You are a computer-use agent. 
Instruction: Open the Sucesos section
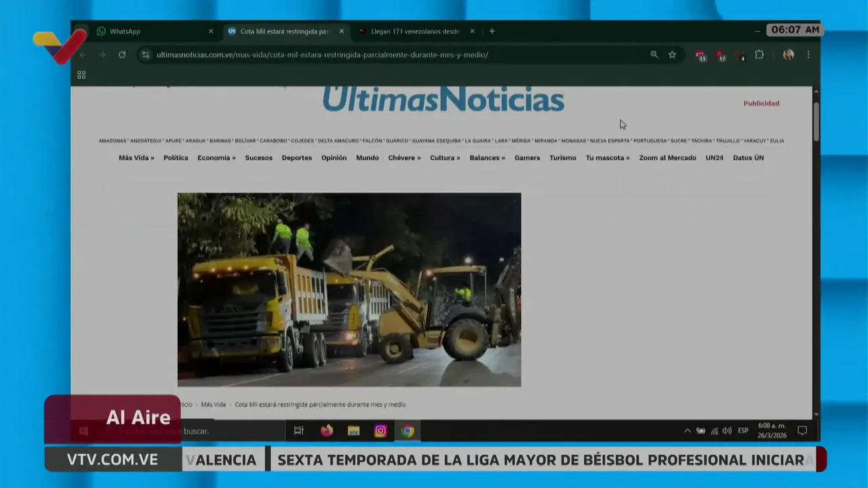pyautogui.click(x=258, y=158)
